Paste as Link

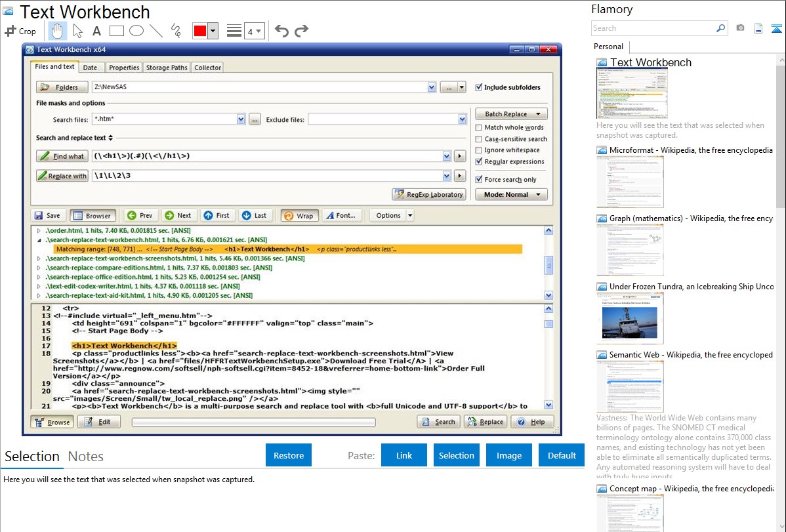(x=404, y=455)
